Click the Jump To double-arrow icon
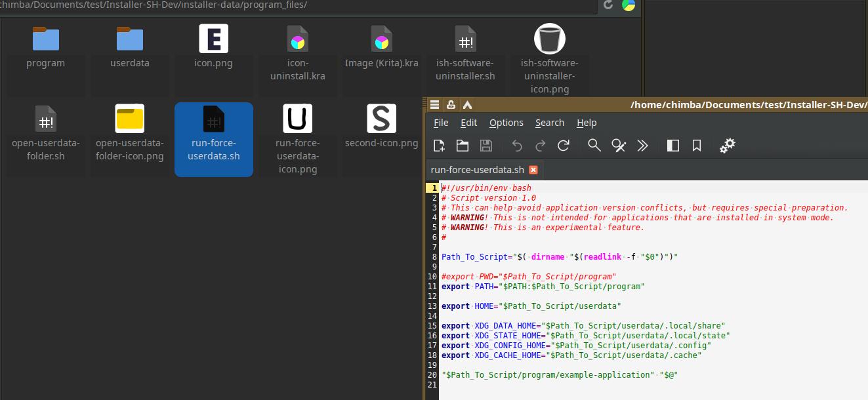The image size is (868, 400). click(x=642, y=146)
